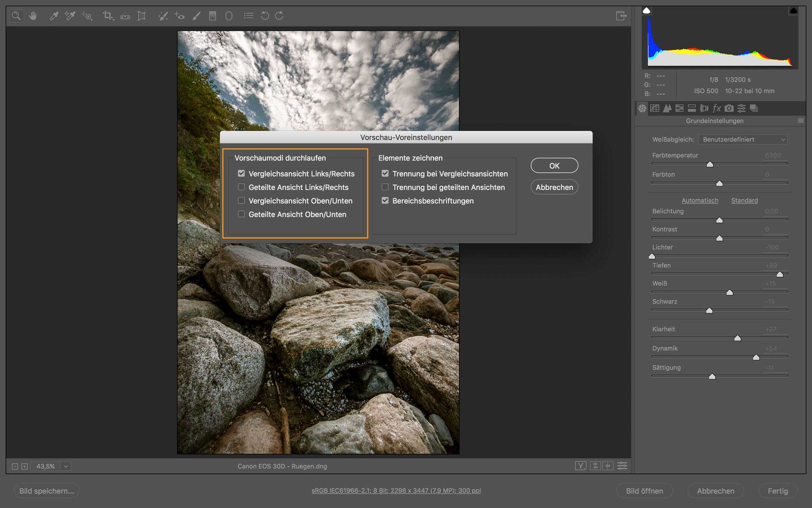
Task: Open the Tone Curve panel tab
Action: coord(655,108)
